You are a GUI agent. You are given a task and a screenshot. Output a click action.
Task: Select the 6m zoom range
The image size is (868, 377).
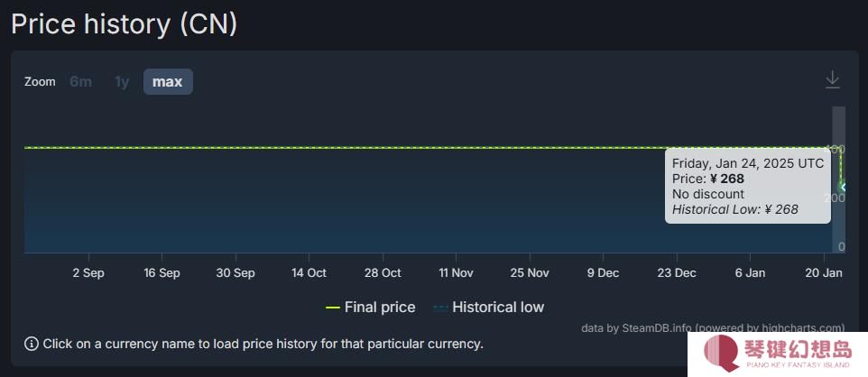81,82
